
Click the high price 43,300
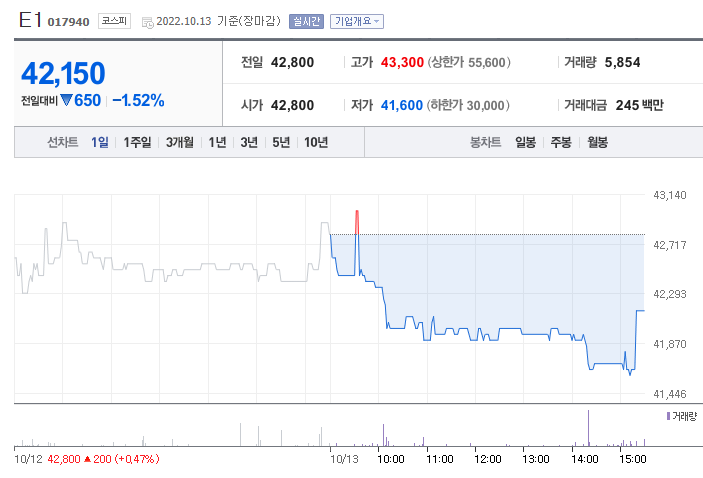click(402, 62)
